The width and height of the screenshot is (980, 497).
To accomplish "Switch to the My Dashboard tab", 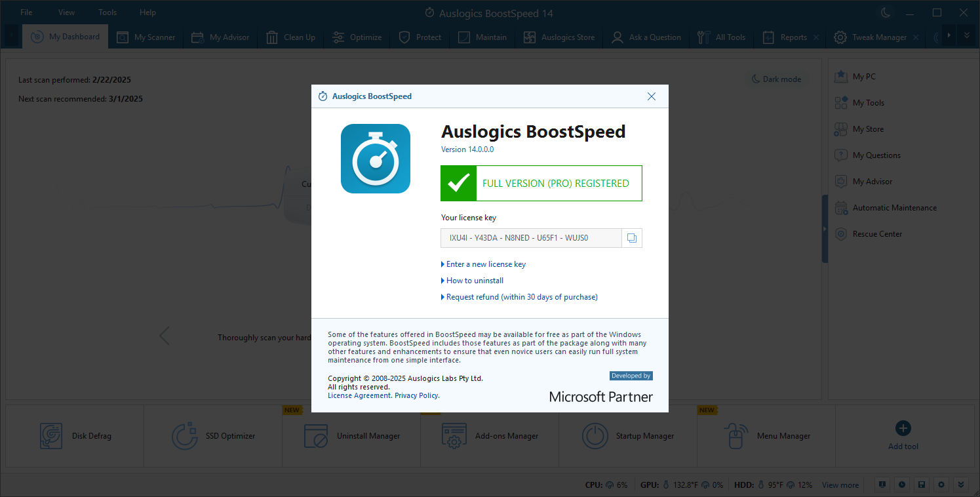I will click(66, 37).
